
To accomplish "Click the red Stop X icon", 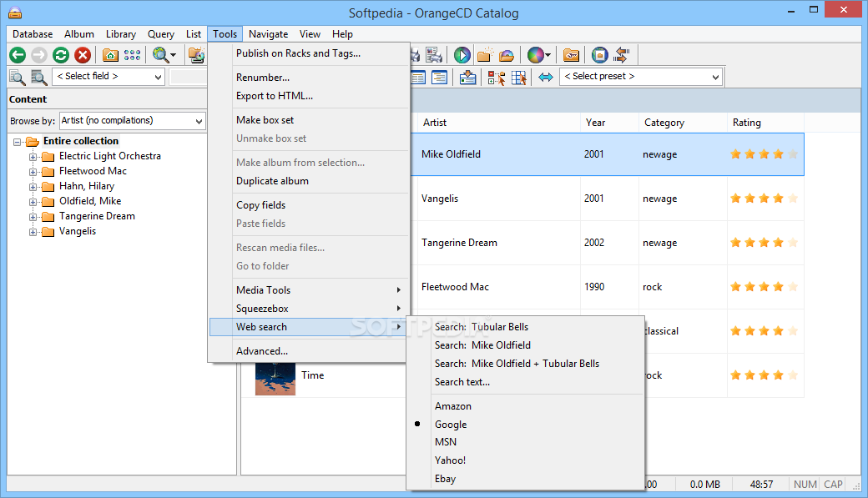I will coord(83,55).
